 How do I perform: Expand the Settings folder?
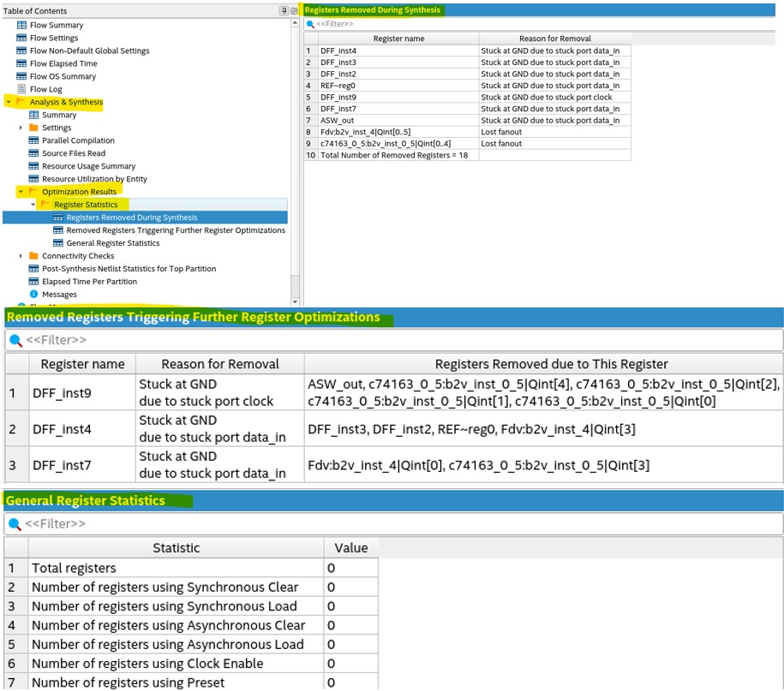pyautogui.click(x=20, y=128)
